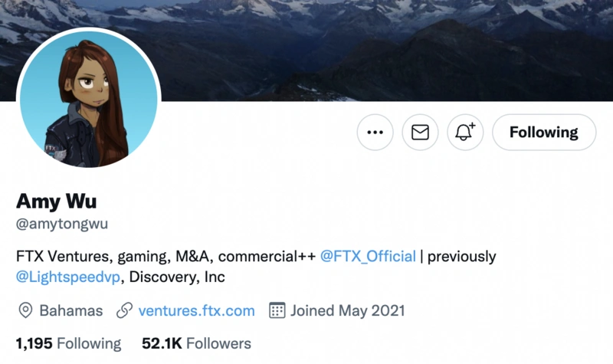
Task: Click the location pin icon
Action: click(x=25, y=310)
